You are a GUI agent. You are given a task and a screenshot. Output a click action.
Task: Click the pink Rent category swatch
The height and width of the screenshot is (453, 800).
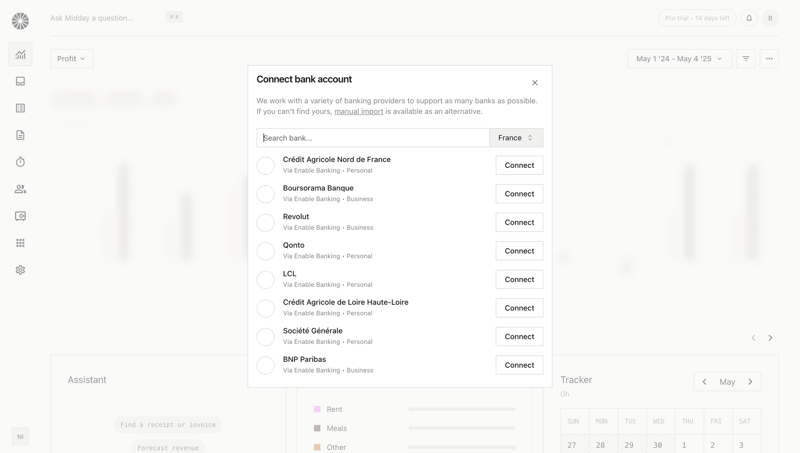point(317,409)
